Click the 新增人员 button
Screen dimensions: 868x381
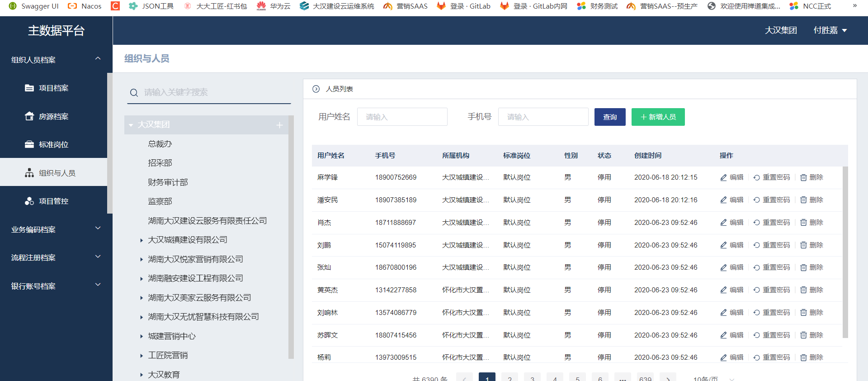[658, 117]
